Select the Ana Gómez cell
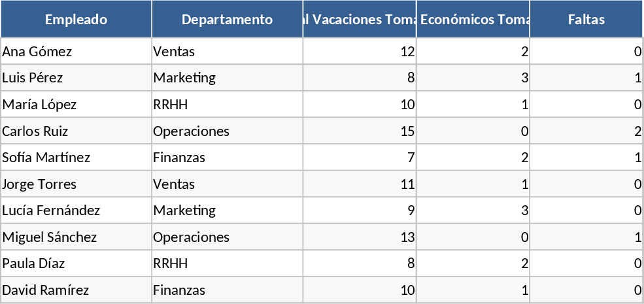 [76, 52]
